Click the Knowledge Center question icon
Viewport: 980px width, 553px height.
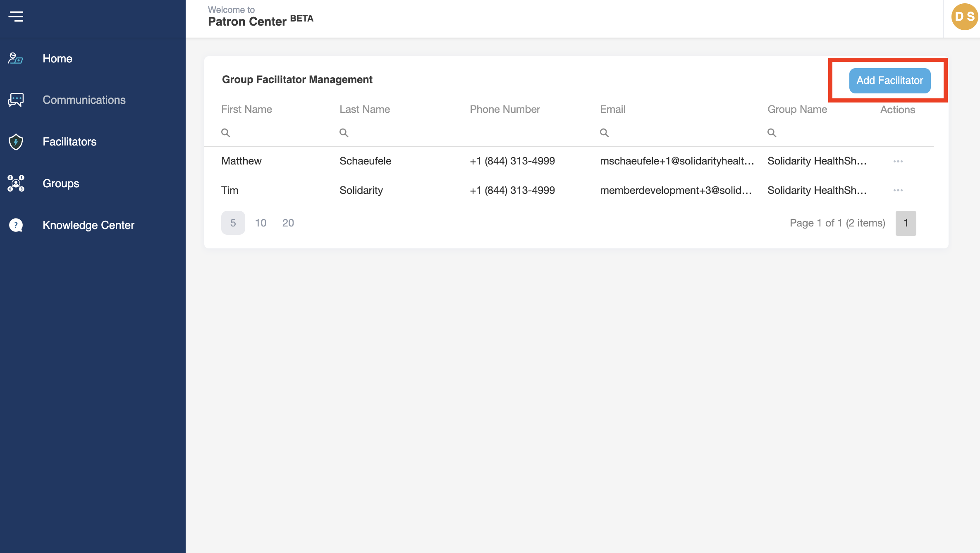pos(16,225)
